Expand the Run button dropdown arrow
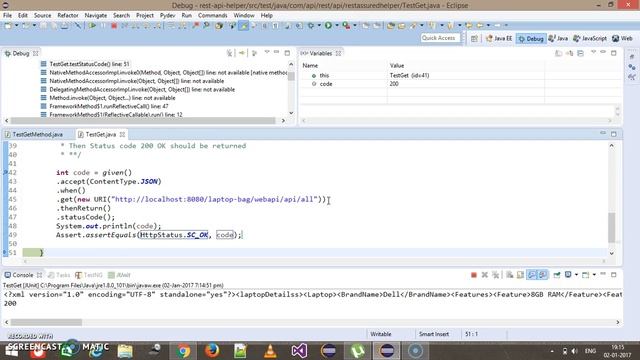This screenshot has height=360, width=640. (x=337, y=25)
